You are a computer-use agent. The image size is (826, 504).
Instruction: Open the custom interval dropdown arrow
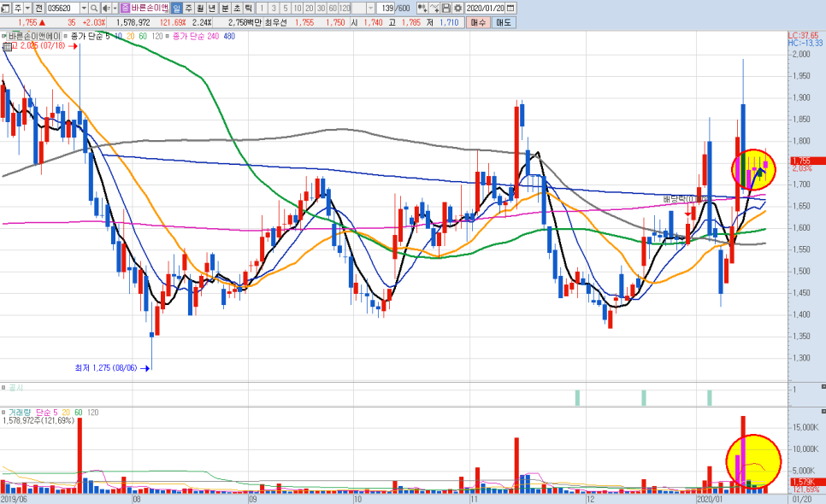tap(371, 8)
